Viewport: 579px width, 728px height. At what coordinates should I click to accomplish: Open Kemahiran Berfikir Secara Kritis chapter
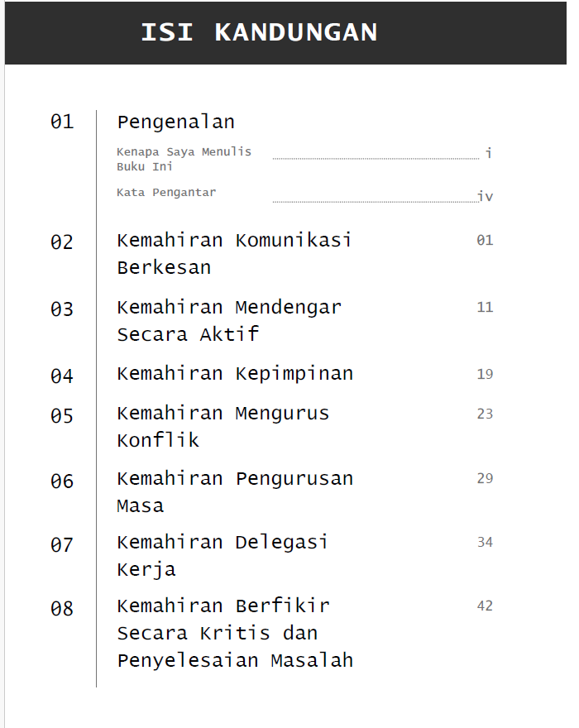pyautogui.click(x=235, y=633)
